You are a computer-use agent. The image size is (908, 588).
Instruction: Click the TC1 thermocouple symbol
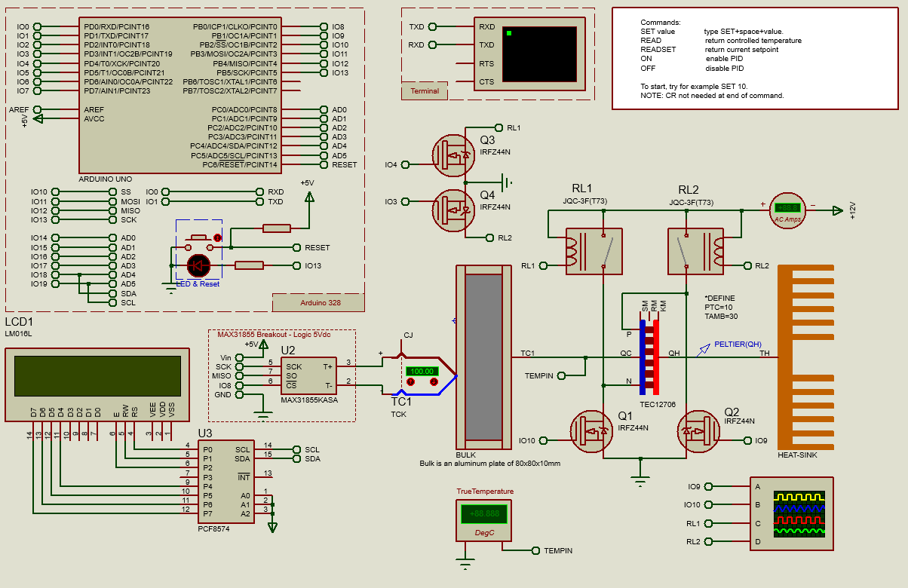tap(419, 374)
